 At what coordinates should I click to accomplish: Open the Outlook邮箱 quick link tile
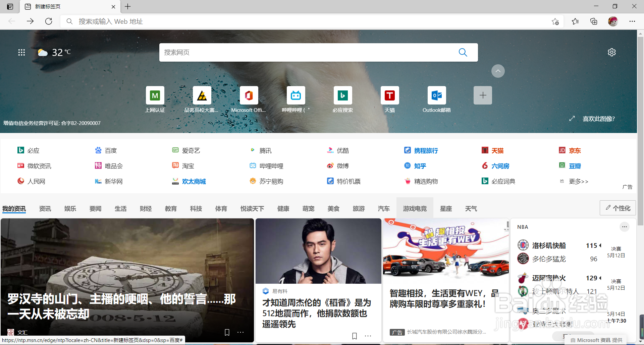[437, 99]
